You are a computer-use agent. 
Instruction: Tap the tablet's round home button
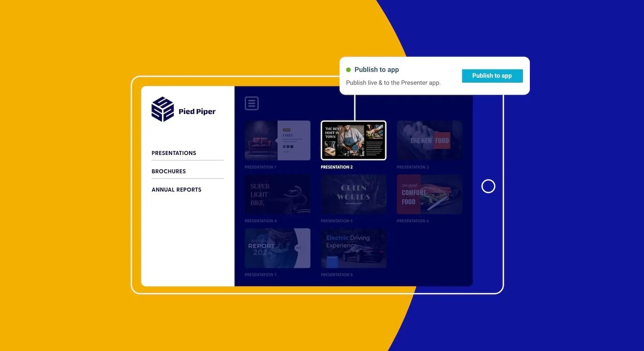coord(488,186)
